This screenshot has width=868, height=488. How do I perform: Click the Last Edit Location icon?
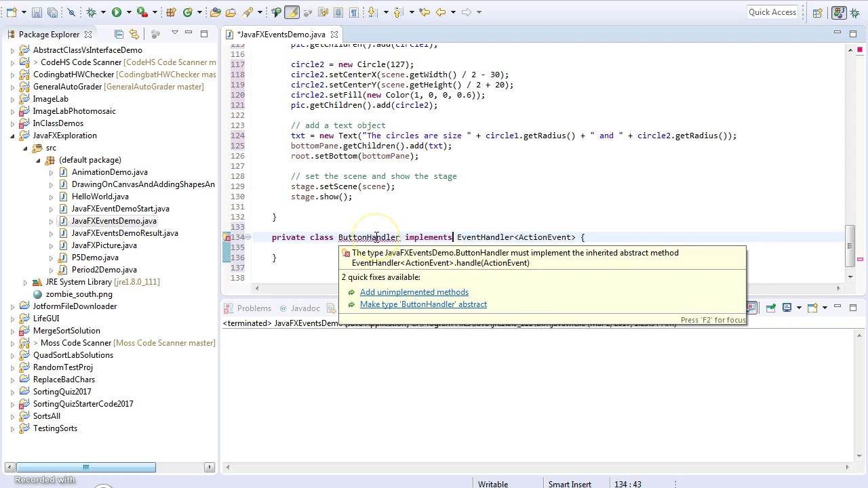click(425, 12)
